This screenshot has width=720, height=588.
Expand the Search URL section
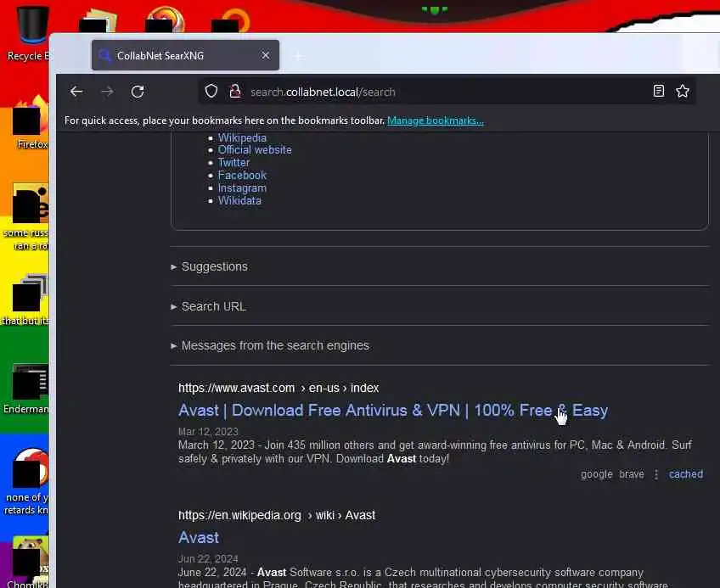209,306
